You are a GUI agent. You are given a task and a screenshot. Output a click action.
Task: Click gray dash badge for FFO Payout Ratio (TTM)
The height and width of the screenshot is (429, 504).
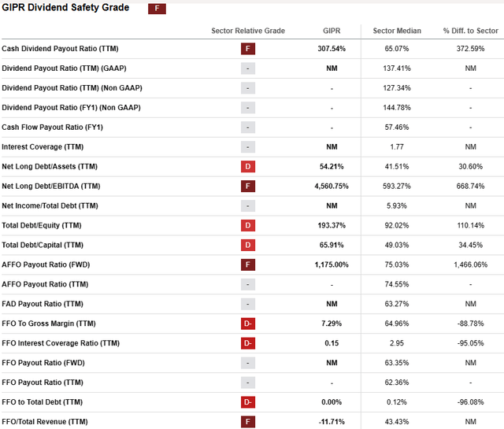[x=248, y=383]
